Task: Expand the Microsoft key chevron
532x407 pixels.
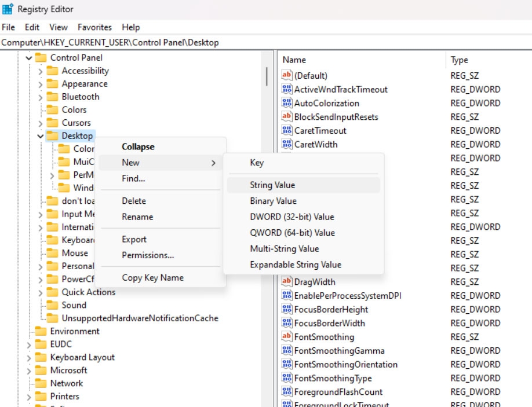Action: (x=29, y=371)
